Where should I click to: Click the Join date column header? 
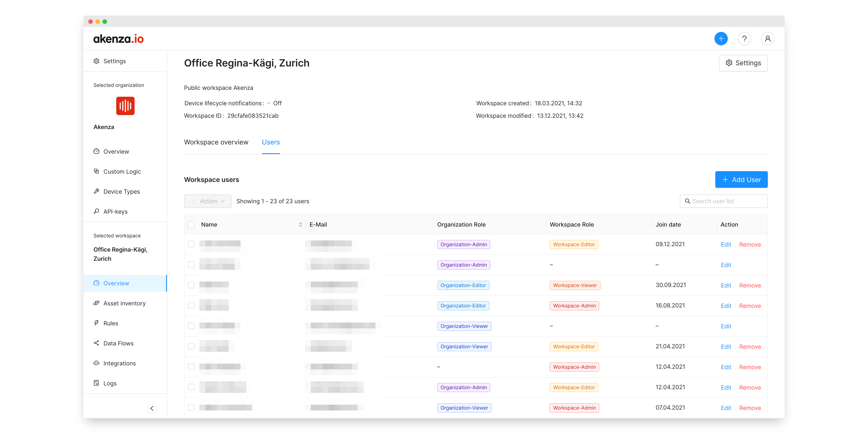click(x=668, y=225)
